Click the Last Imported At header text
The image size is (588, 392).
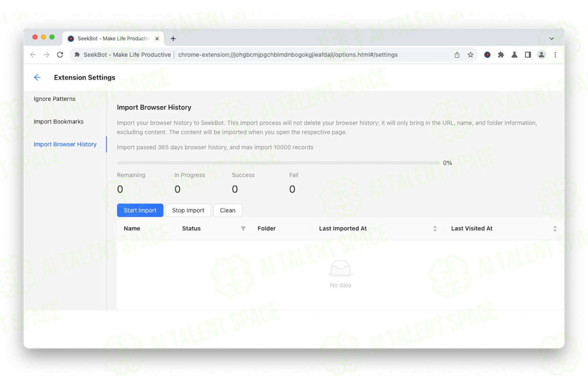343,229
